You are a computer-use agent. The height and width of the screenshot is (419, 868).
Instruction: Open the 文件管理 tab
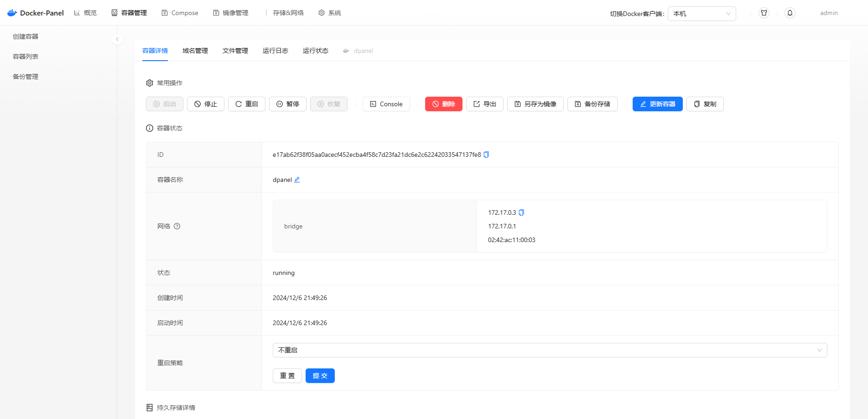235,51
